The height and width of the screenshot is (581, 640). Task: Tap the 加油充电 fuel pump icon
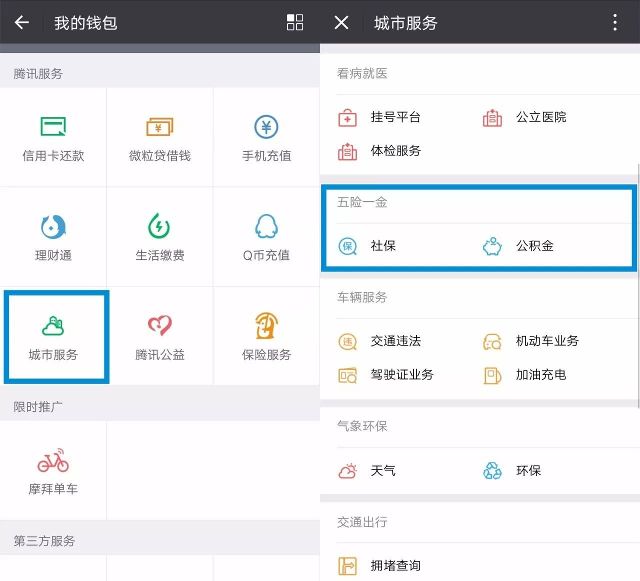tap(492, 375)
